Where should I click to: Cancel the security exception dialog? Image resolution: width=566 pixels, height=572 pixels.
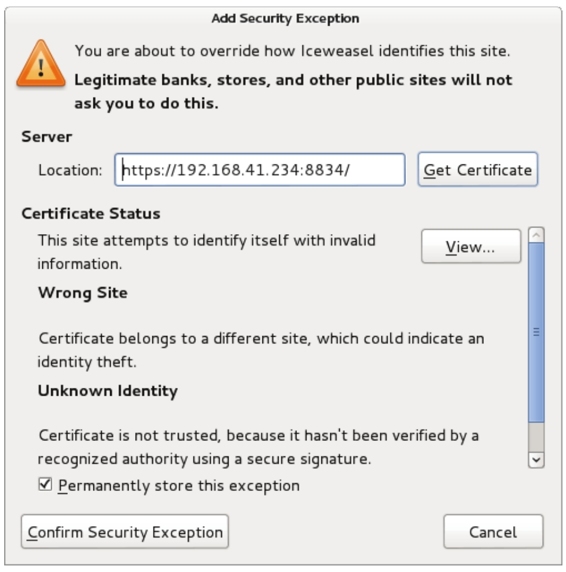[493, 532]
